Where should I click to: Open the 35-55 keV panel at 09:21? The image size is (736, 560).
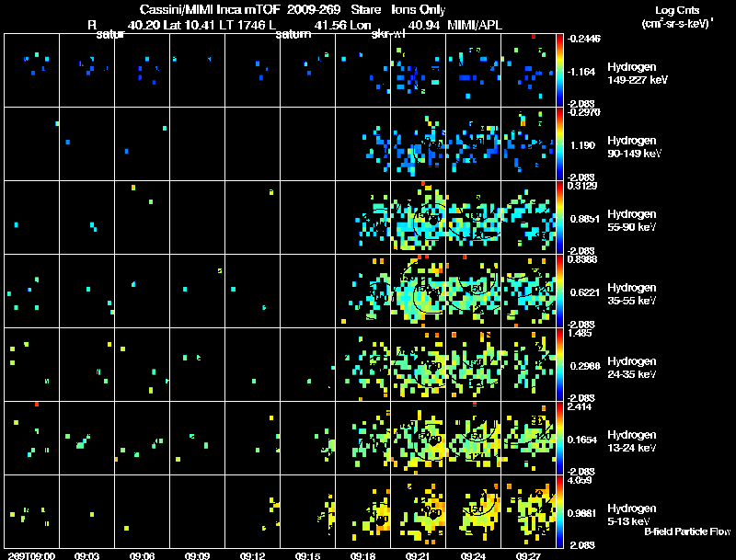point(418,291)
